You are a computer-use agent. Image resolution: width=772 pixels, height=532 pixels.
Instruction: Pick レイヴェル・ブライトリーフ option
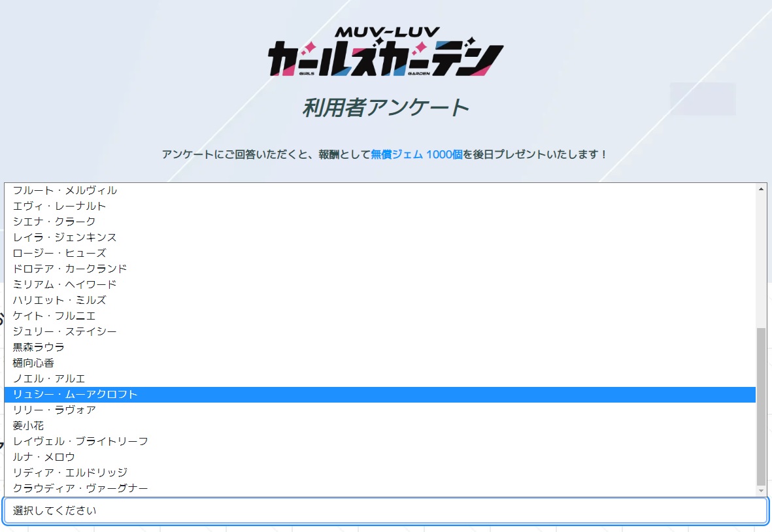point(80,441)
